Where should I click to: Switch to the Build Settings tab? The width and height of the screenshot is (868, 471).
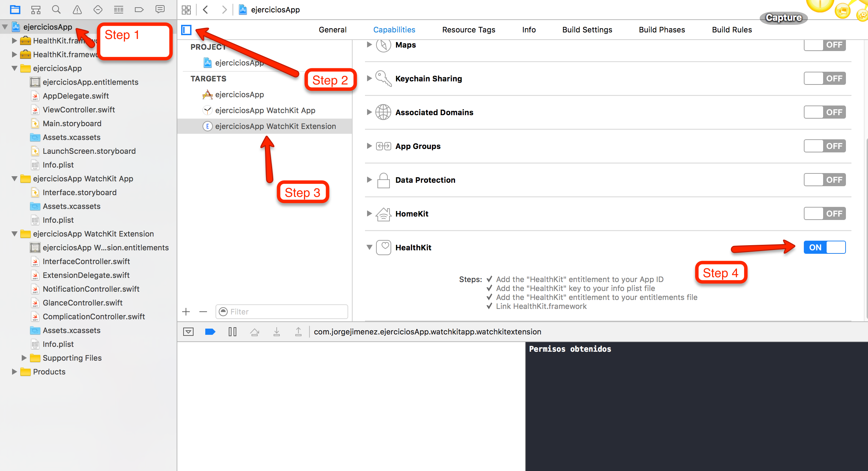(587, 30)
